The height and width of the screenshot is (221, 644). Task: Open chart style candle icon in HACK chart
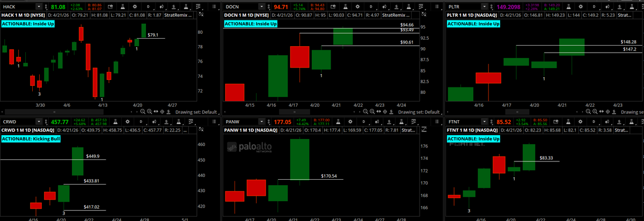click(x=161, y=6)
